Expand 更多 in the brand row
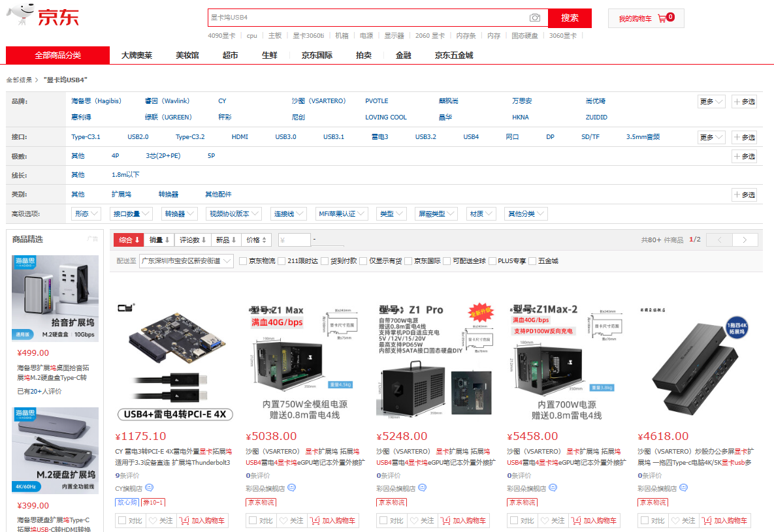 711,102
